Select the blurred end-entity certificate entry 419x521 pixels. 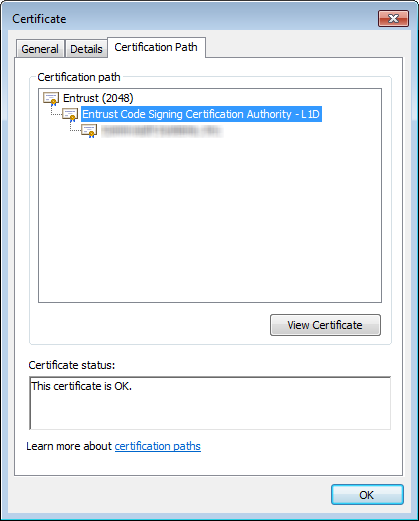[162, 131]
